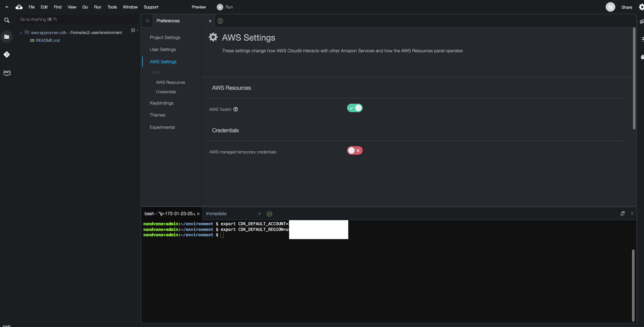The width and height of the screenshot is (644, 327).
Task: Click the Preview button
Action: point(199,7)
